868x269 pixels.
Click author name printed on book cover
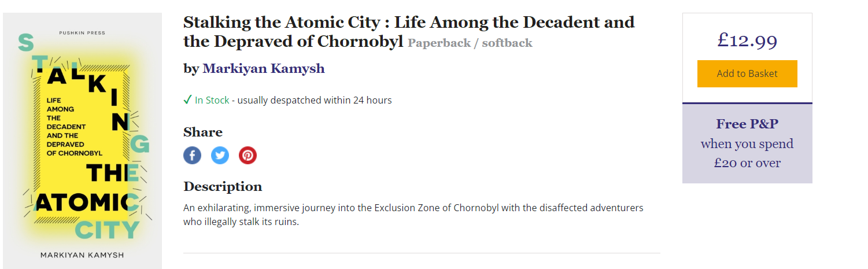(x=82, y=255)
